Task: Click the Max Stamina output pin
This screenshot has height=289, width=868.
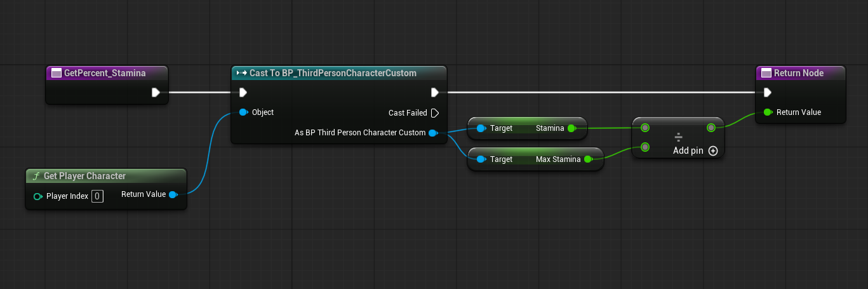Action: pos(588,159)
